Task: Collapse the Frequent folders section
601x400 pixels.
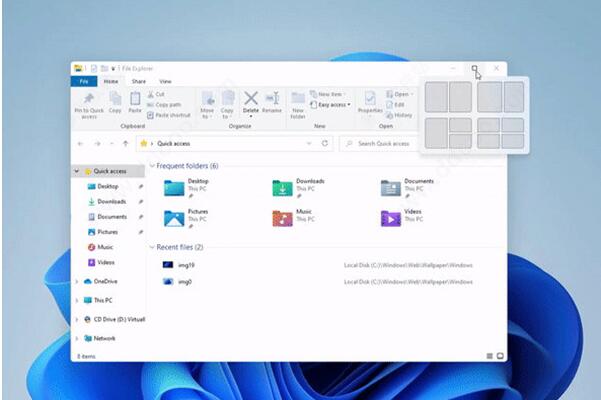Action: 152,166
